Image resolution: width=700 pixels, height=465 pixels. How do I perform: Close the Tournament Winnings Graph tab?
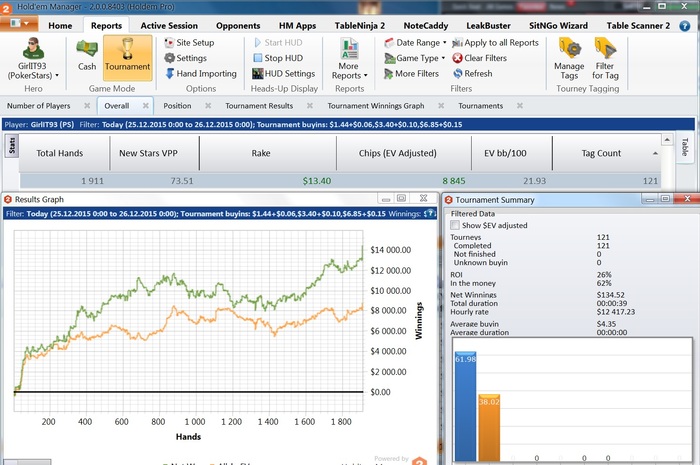441,106
